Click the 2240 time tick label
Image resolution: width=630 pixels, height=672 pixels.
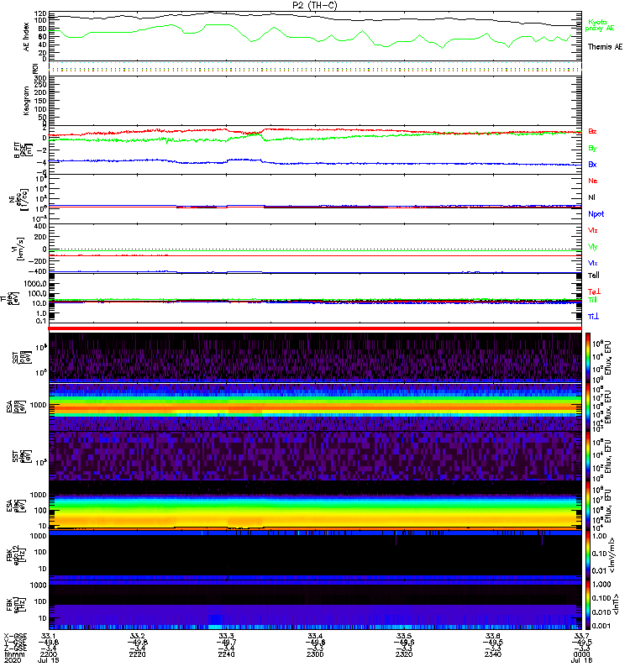coord(226,654)
